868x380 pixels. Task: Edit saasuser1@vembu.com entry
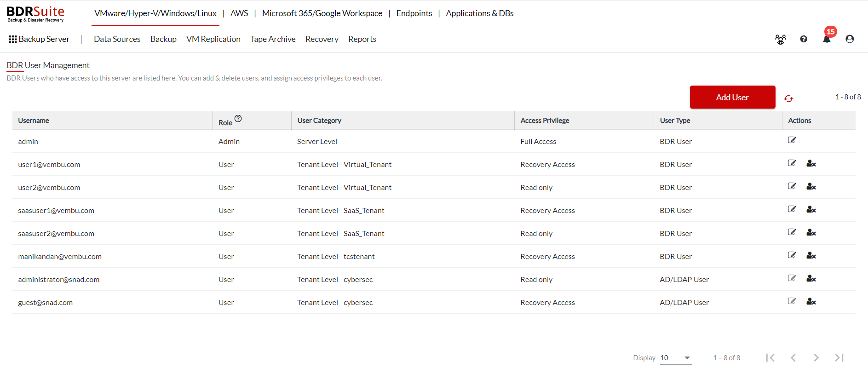[x=792, y=209]
